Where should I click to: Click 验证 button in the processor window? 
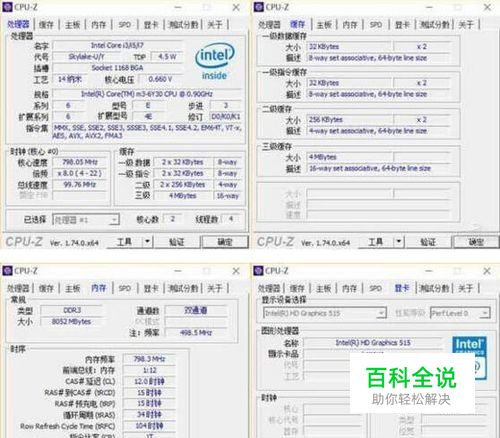pyautogui.click(x=176, y=242)
